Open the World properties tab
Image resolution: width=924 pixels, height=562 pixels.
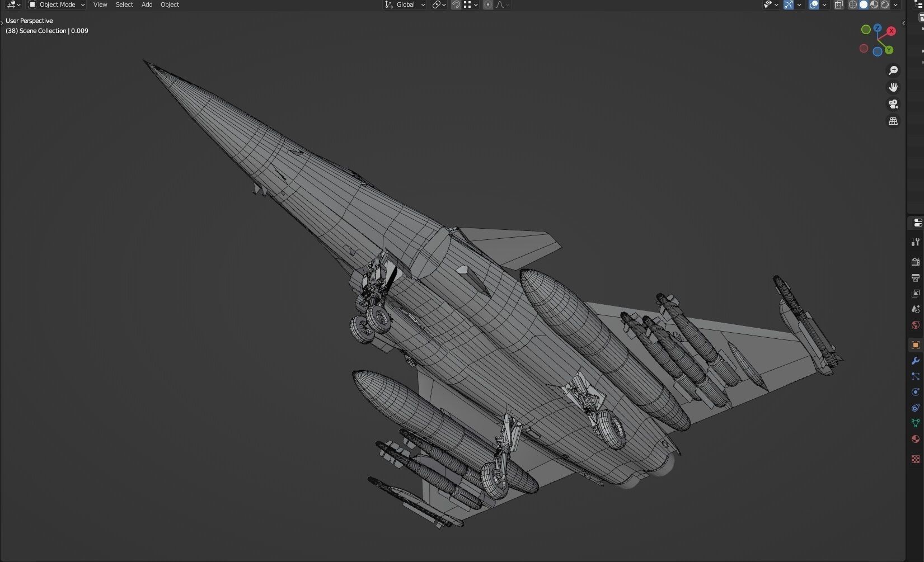(916, 324)
